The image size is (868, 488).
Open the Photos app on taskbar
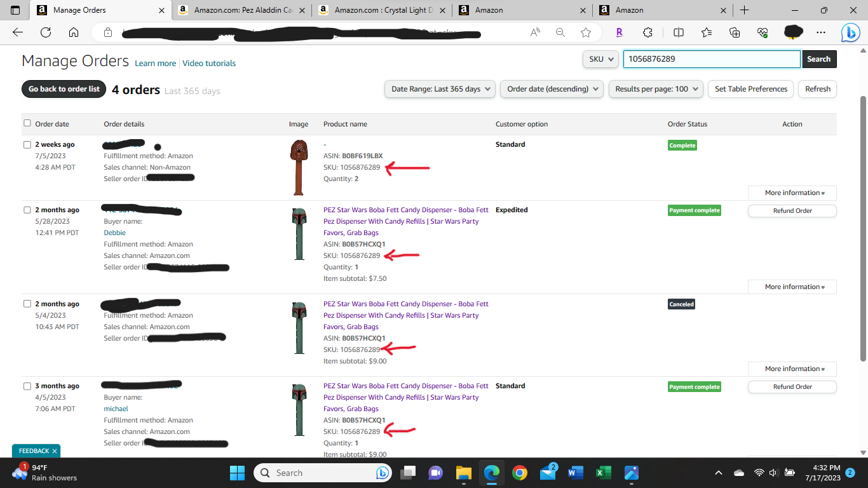tap(631, 473)
